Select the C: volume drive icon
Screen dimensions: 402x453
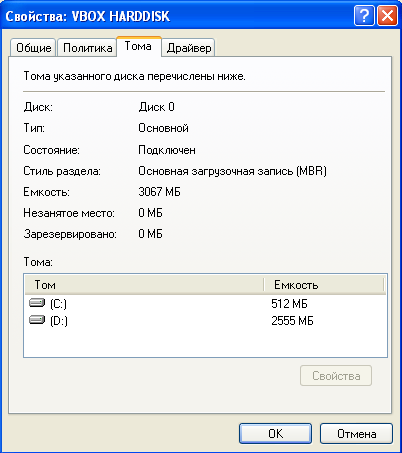[37, 303]
